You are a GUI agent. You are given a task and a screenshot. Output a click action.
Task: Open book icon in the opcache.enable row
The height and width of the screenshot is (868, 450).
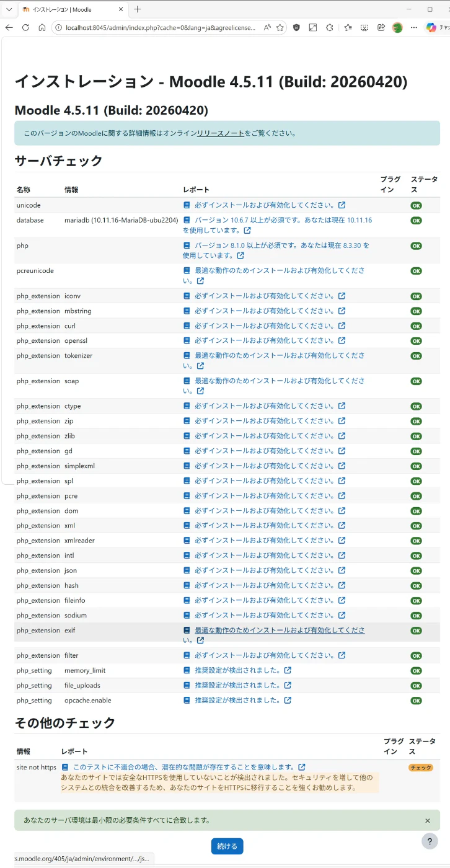[x=187, y=700]
